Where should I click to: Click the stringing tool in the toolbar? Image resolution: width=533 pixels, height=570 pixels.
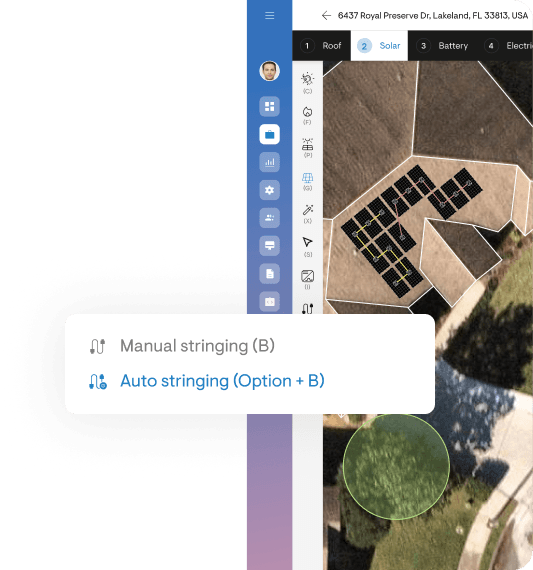[308, 309]
